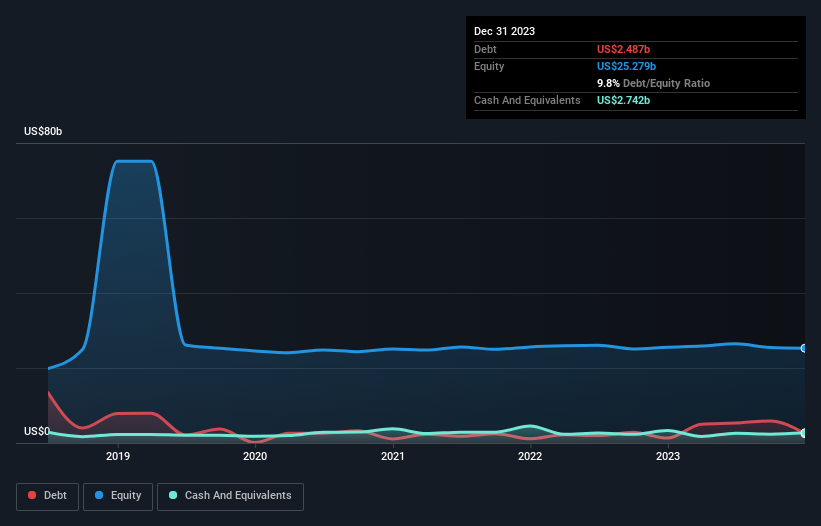Toggle the Equity series legend button
This screenshot has width=821, height=526.
coord(118,496)
